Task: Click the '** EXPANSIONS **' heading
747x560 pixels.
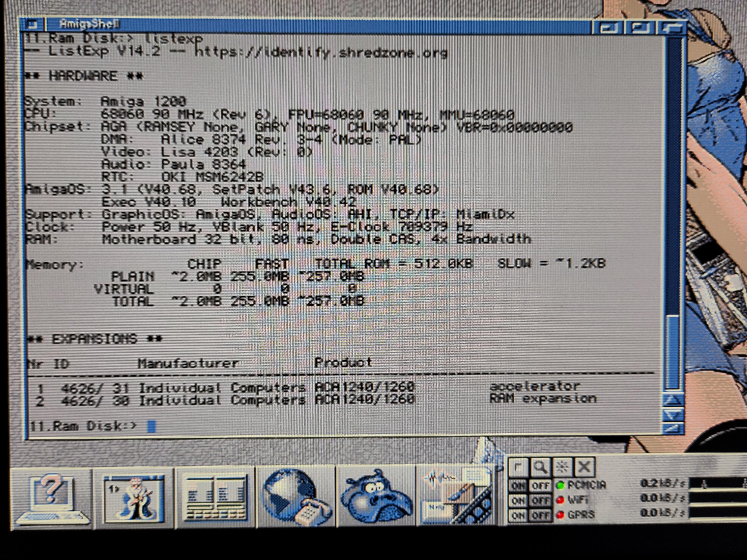Action: coord(95,339)
